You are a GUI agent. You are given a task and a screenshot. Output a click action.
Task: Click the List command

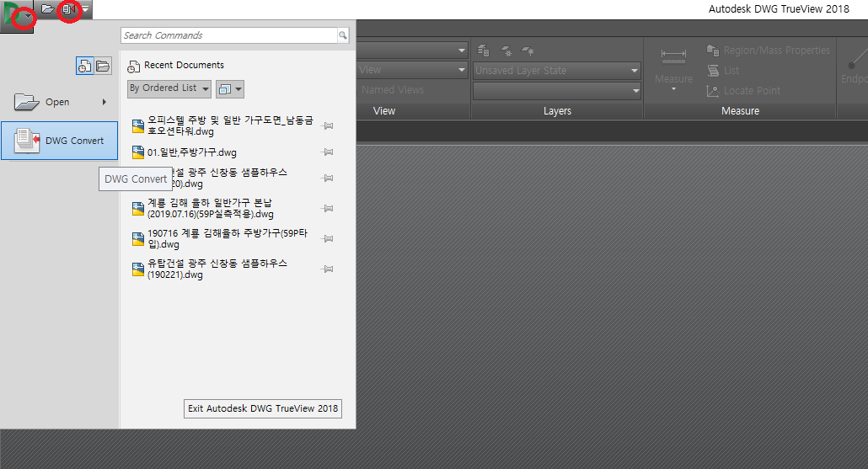[723, 70]
